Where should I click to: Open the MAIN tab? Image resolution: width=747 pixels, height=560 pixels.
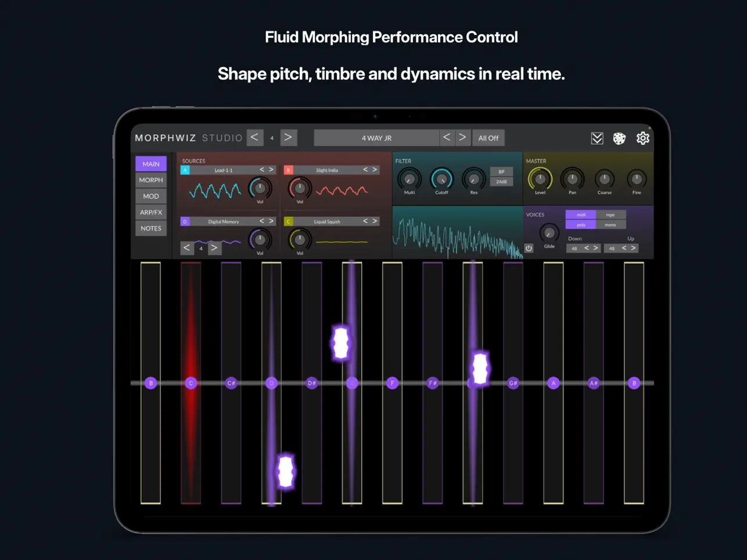pyautogui.click(x=151, y=164)
